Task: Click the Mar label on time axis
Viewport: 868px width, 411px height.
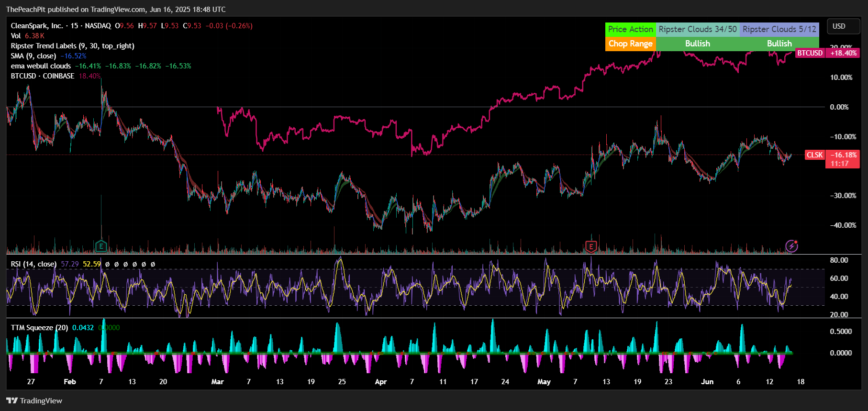Action: pyautogui.click(x=218, y=382)
